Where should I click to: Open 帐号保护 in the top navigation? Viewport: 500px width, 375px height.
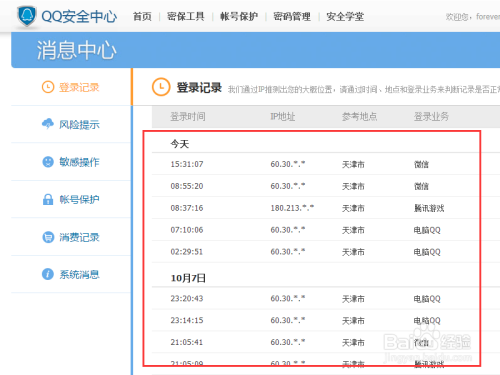(239, 16)
